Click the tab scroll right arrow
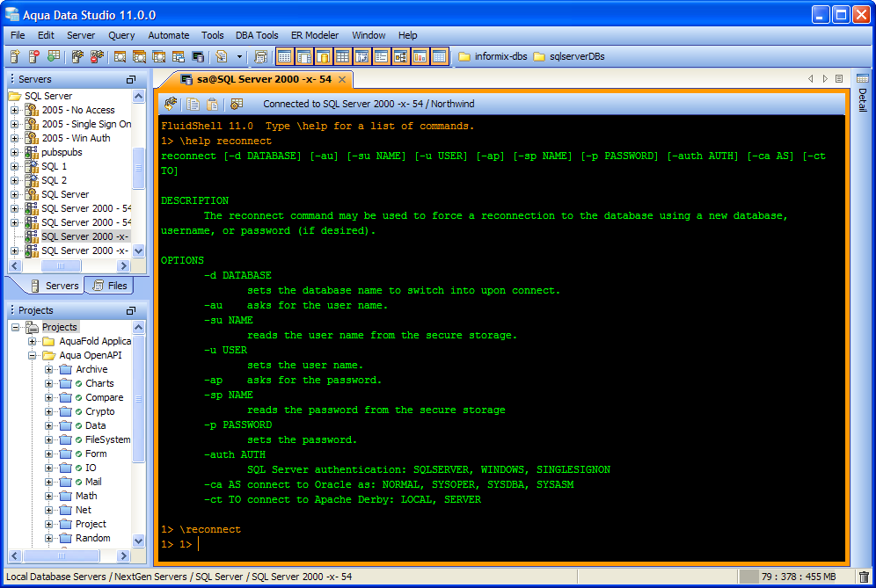876x588 pixels. pos(825,79)
